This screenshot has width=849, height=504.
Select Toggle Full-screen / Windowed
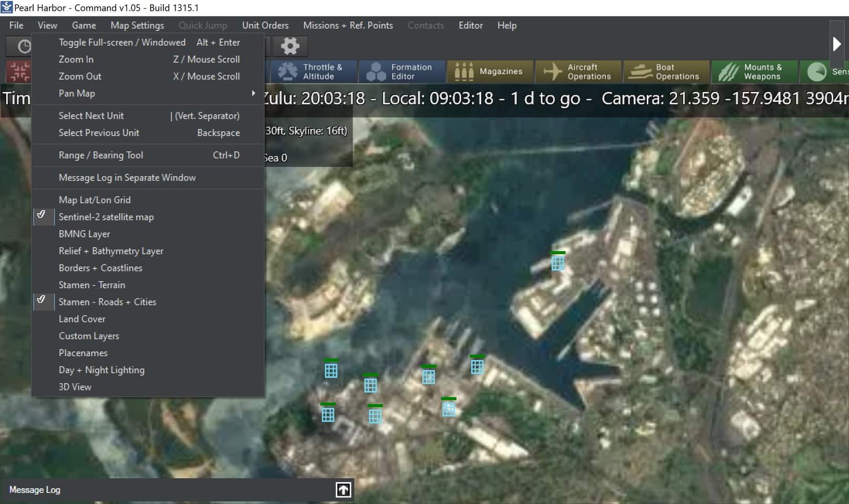pos(148,43)
